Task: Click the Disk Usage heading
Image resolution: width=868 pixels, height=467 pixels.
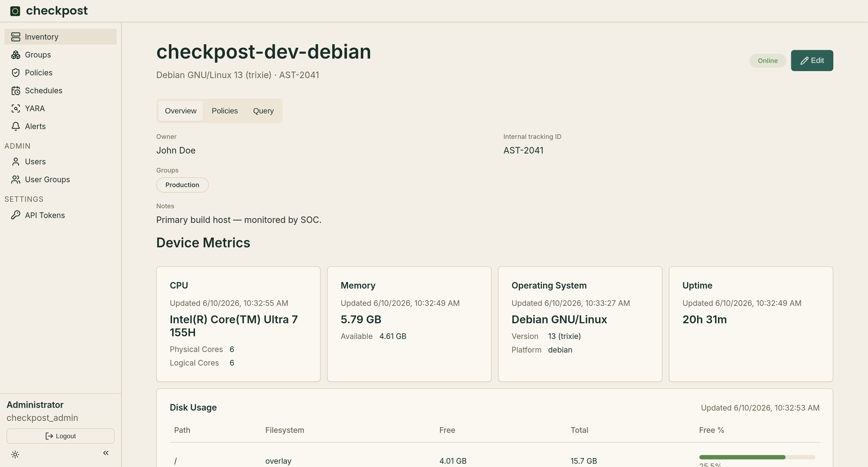Action: point(193,407)
